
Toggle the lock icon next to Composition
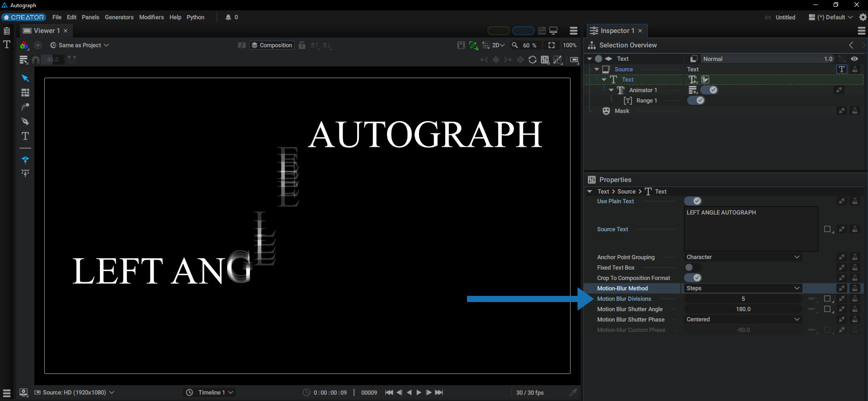pos(302,45)
